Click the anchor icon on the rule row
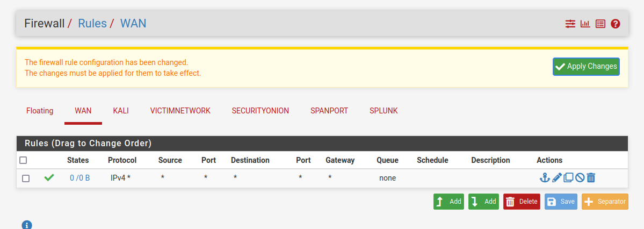 545,177
